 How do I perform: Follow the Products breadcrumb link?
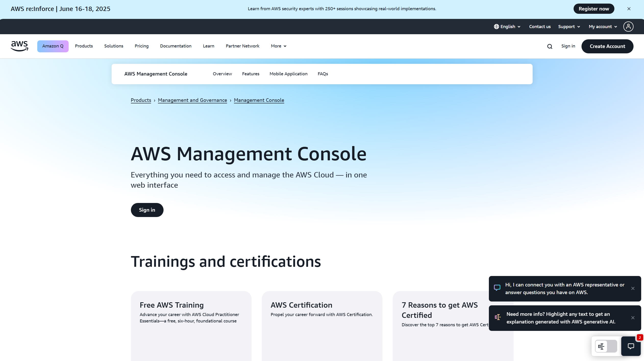[141, 100]
